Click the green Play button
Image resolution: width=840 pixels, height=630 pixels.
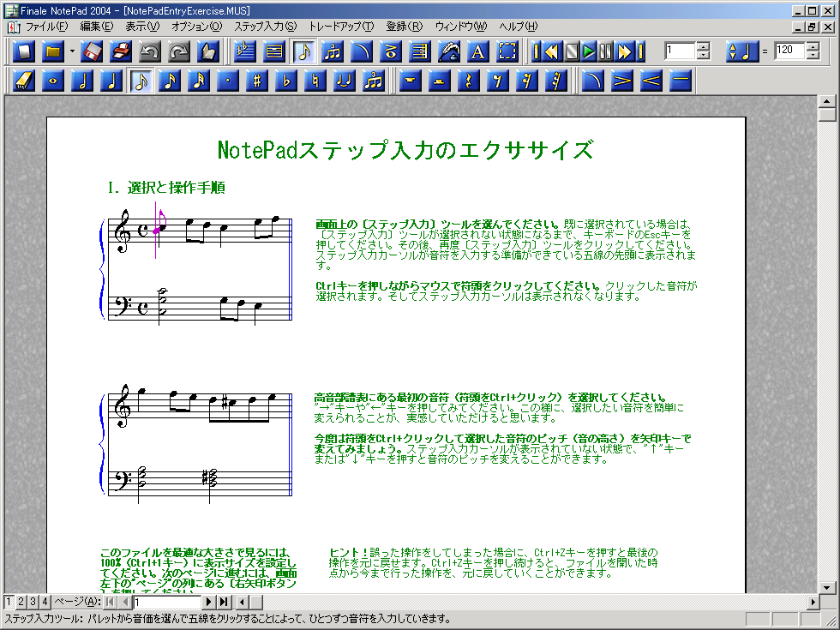[x=589, y=51]
